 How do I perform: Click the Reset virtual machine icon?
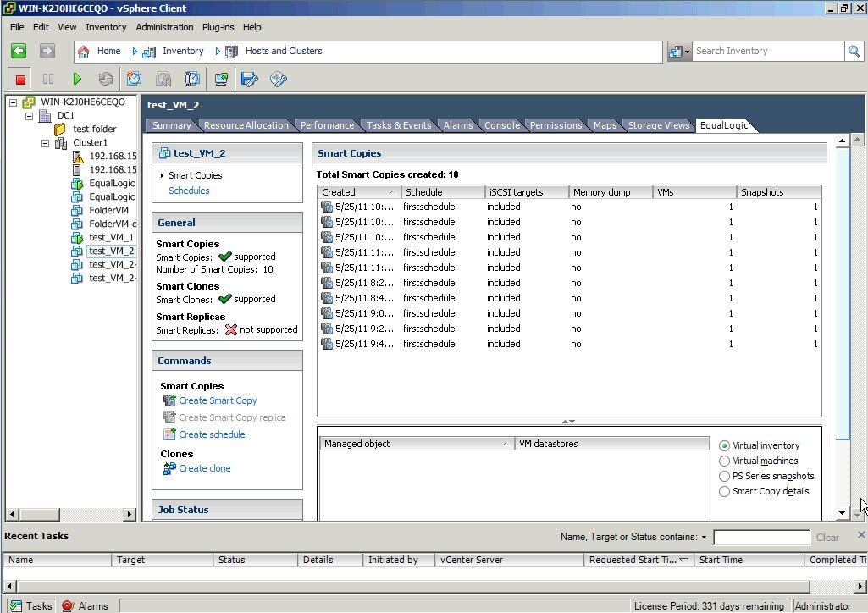pos(106,79)
